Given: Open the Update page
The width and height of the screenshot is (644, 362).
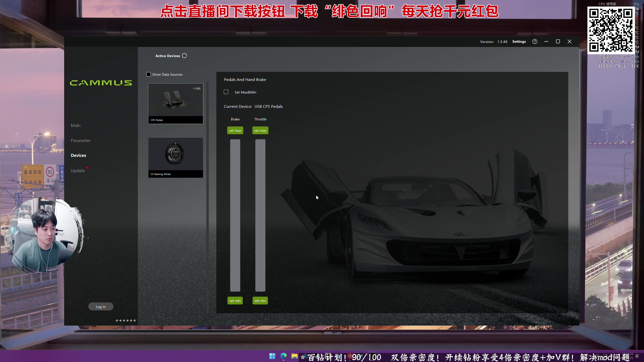Looking at the screenshot, I should [78, 171].
